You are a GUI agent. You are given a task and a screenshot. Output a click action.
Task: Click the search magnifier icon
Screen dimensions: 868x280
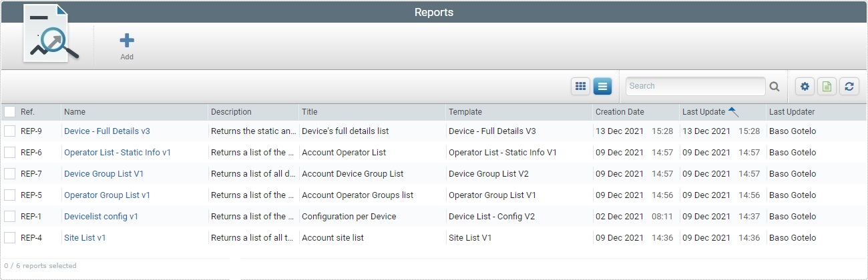point(775,86)
